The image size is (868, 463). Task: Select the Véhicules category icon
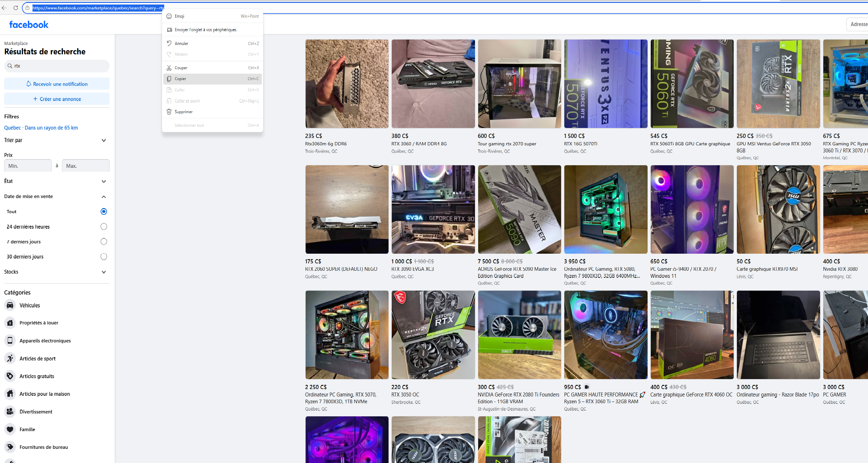10,305
